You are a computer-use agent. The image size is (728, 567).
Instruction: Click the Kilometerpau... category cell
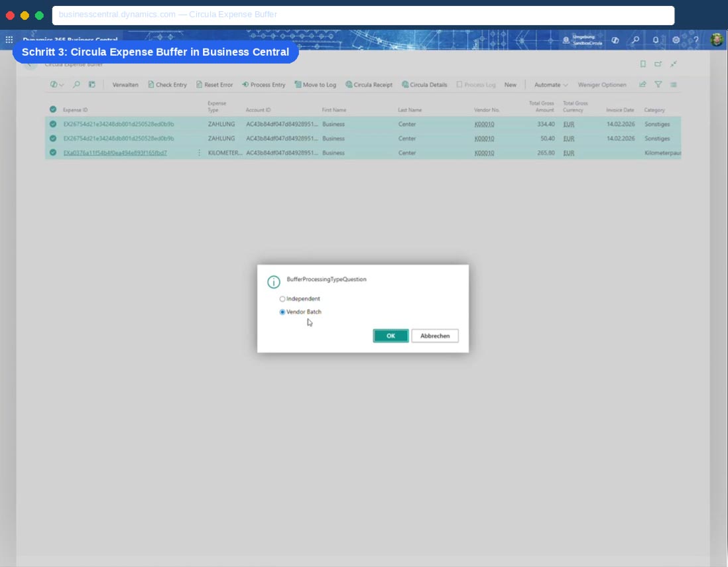662,153
